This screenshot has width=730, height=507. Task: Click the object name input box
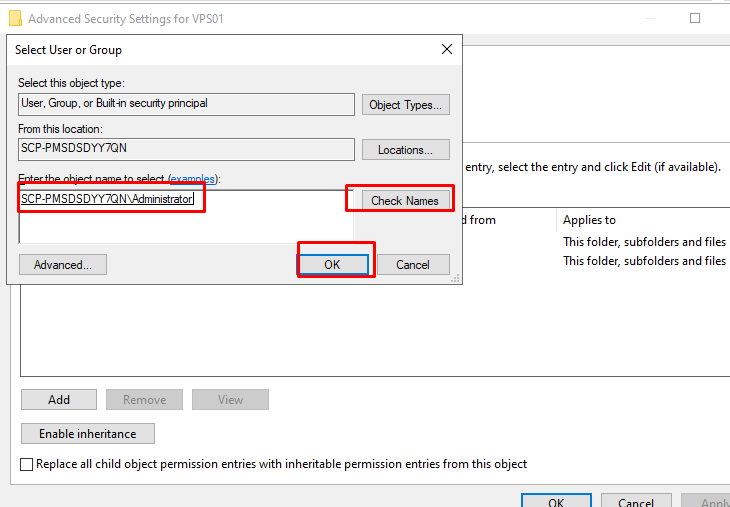click(x=186, y=216)
